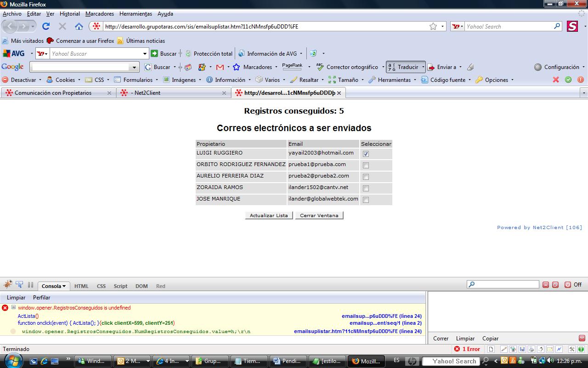Open the emailsuplistar.htm línea 24 source link
This screenshot has height=368, width=588.
pyautogui.click(x=358, y=331)
